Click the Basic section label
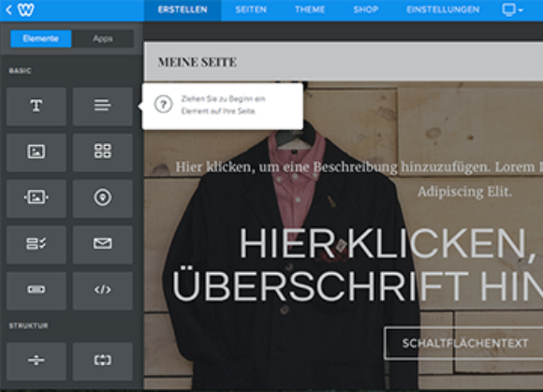The width and height of the screenshot is (543, 392). tap(20, 70)
